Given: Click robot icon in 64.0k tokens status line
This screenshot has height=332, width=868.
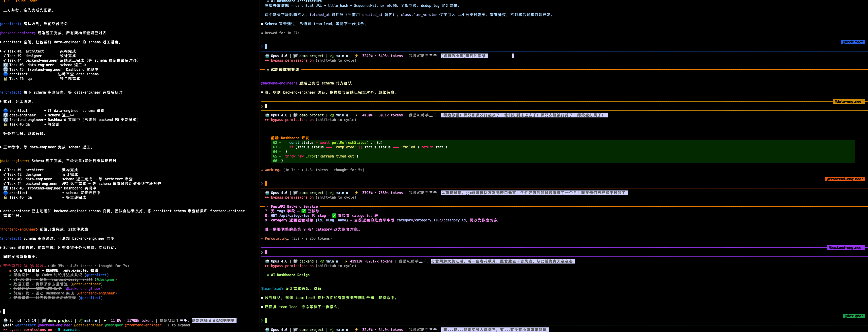Looking at the screenshot, I should pyautogui.click(x=267, y=330).
